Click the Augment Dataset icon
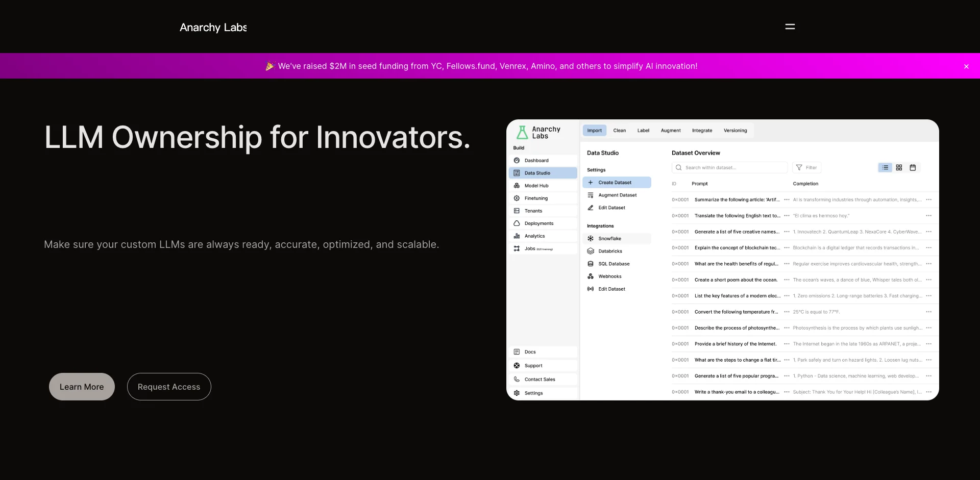 (591, 195)
